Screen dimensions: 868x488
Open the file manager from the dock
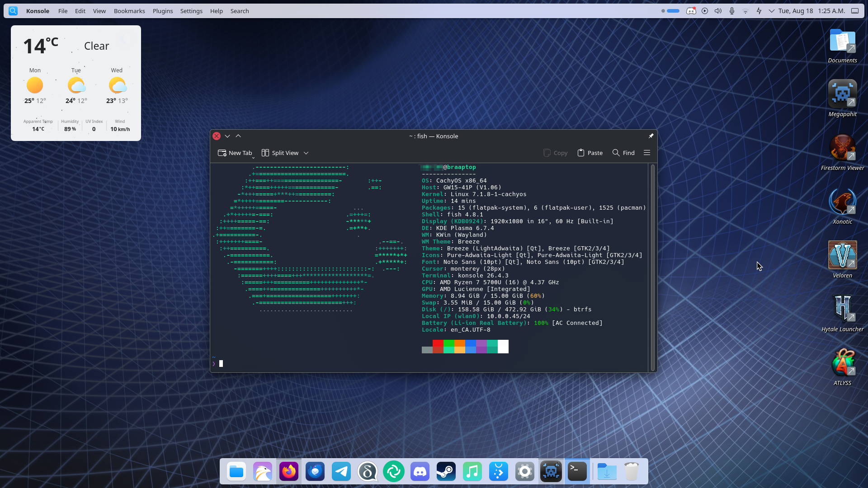click(236, 472)
